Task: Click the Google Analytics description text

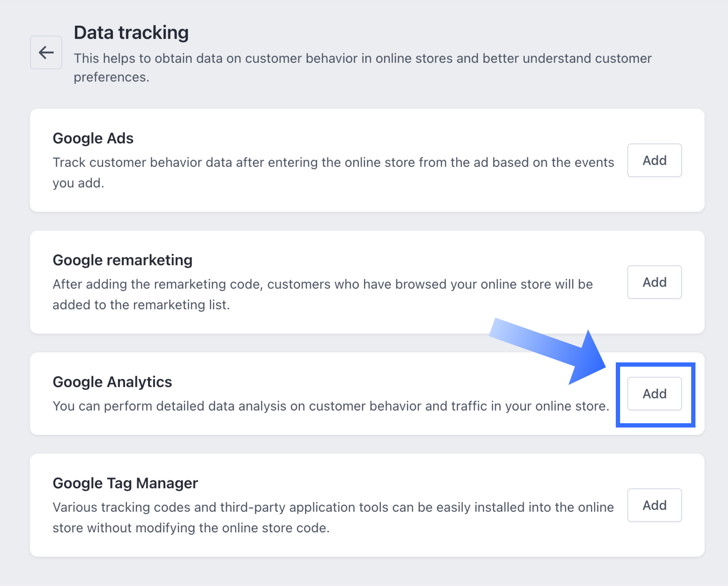Action: click(x=331, y=406)
